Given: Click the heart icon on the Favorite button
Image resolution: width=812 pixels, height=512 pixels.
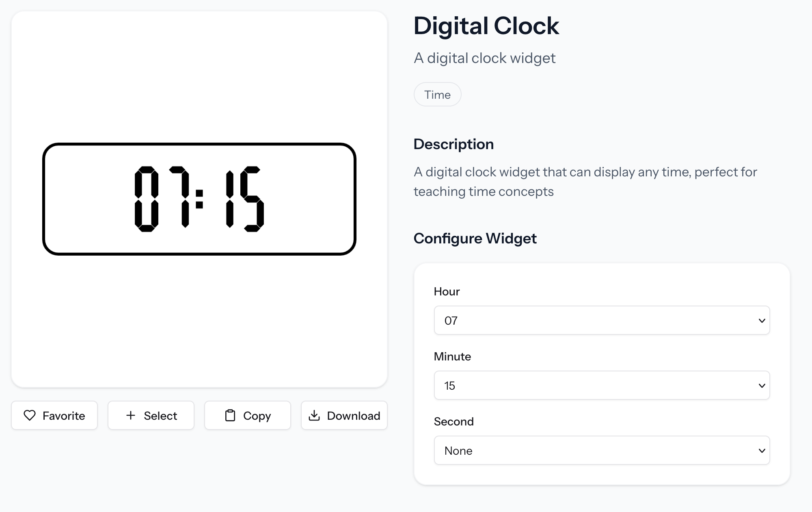Looking at the screenshot, I should tap(30, 415).
